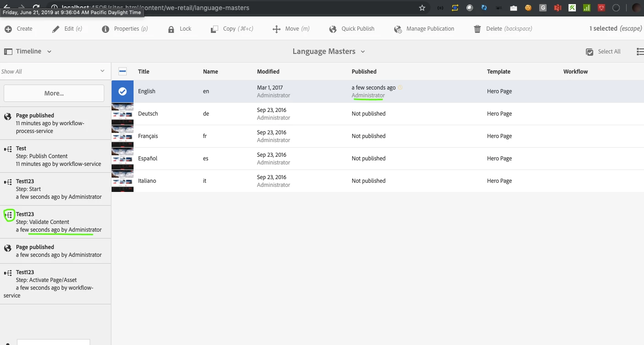Image resolution: width=644 pixels, height=345 pixels.
Task: Toggle the header select-all checkbox
Action: click(x=123, y=71)
